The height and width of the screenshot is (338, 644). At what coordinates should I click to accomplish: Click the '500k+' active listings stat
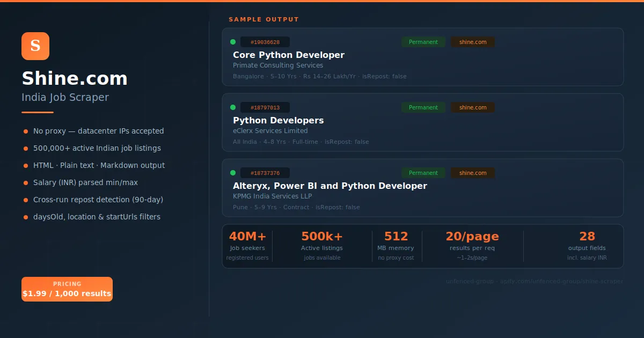pyautogui.click(x=322, y=237)
